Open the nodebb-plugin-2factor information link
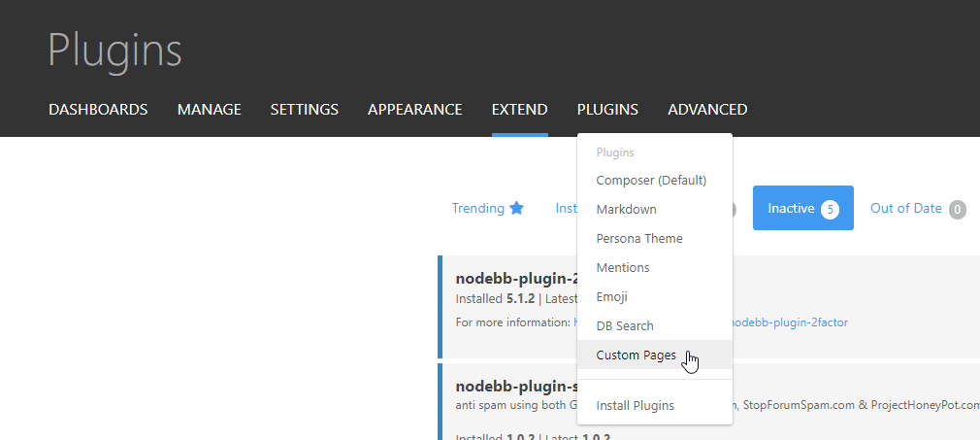980x440 pixels. (789, 322)
